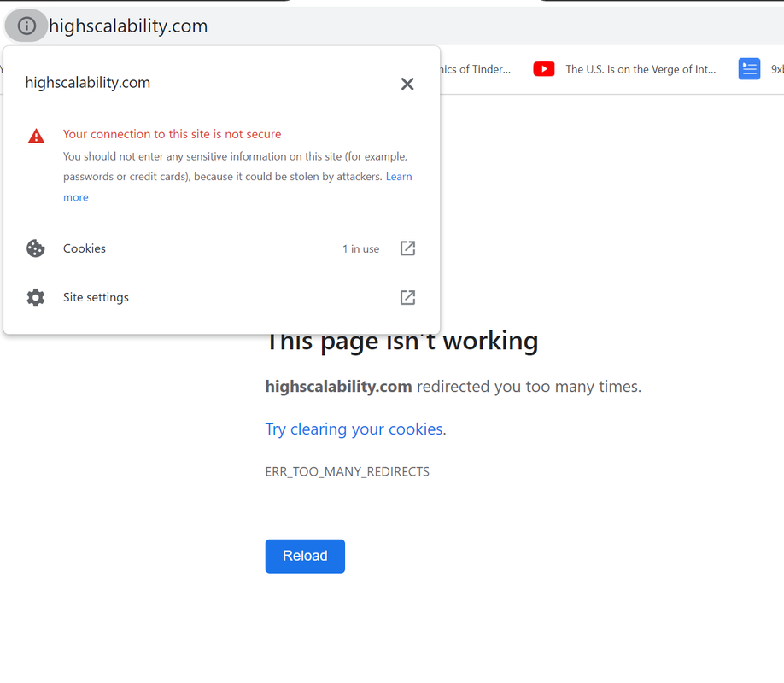The width and height of the screenshot is (784, 683).
Task: Click the highscalability.com address bar URL
Action: pos(128,26)
